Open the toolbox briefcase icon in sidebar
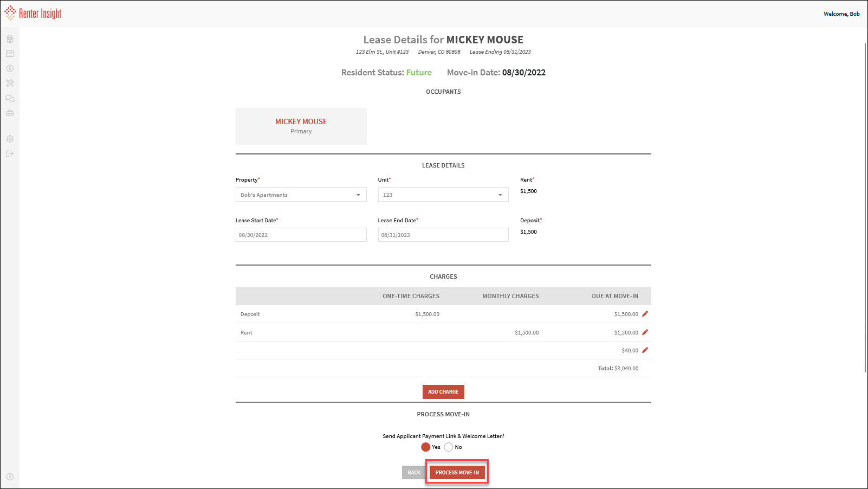Viewport: 868px width, 489px height. 10,113
